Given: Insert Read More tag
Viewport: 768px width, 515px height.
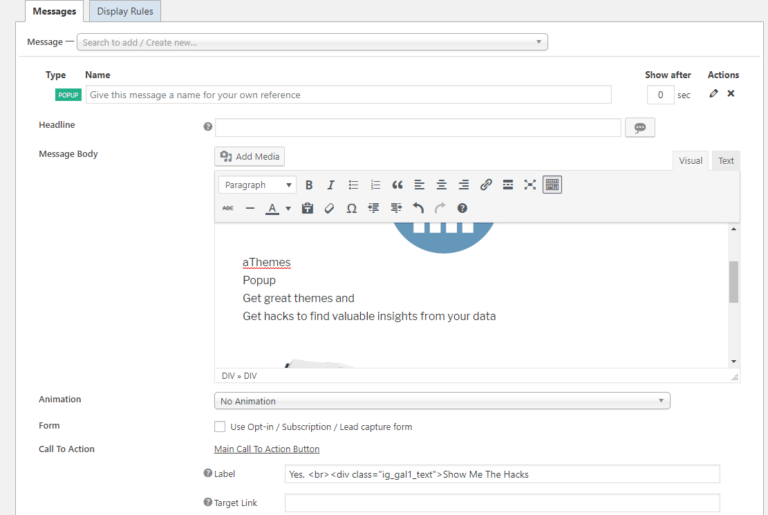Looking at the screenshot, I should (x=508, y=185).
